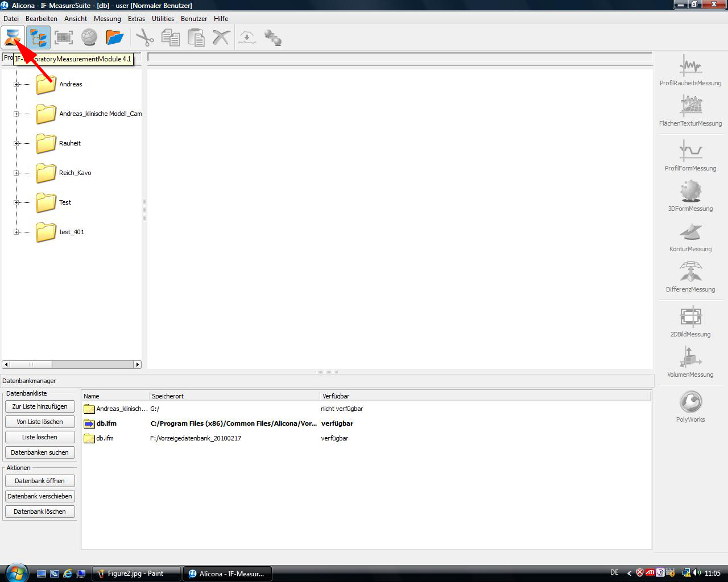
Task: Open the Utilities menu
Action: [x=163, y=19]
